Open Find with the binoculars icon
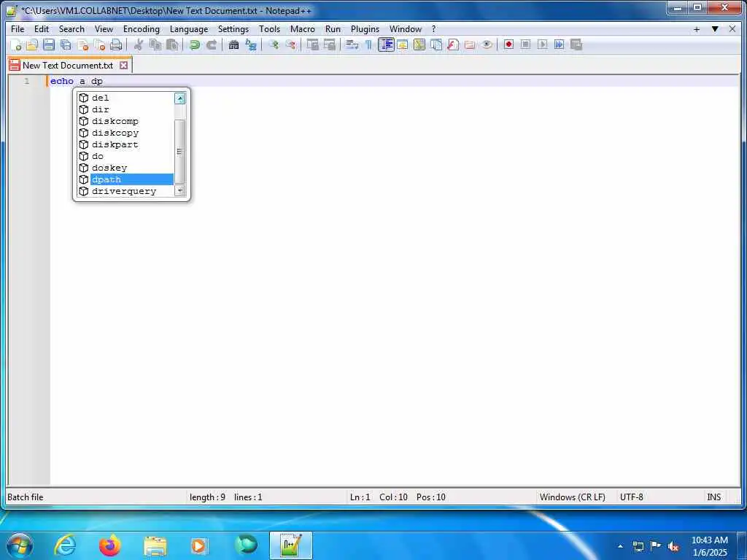Viewport: 747px width, 560px height. point(233,44)
